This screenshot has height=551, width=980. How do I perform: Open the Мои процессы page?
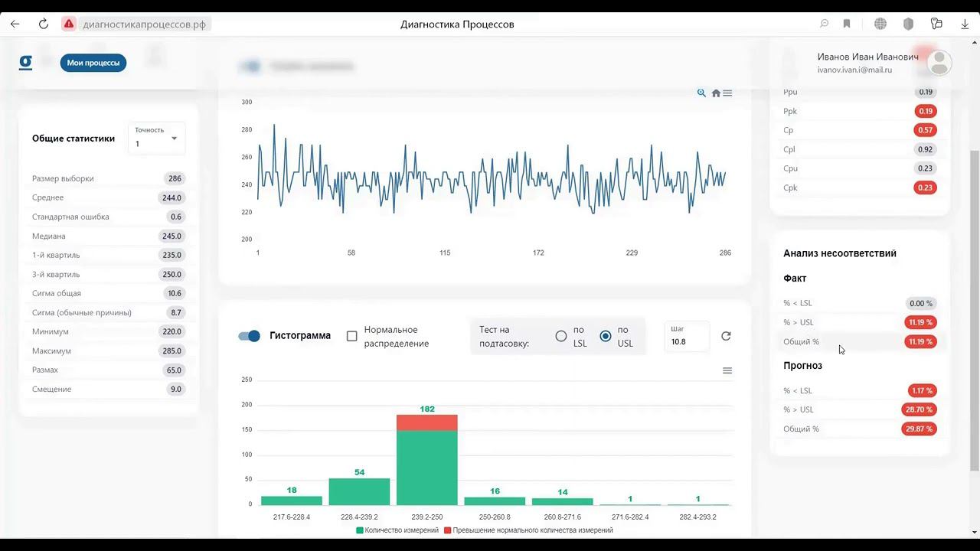[x=93, y=63]
